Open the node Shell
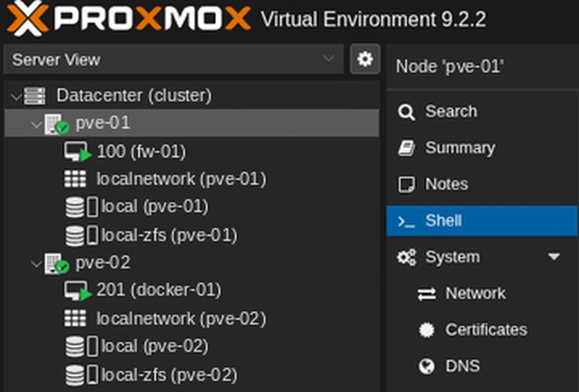Image resolution: width=579 pixels, height=392 pixels. (482, 221)
